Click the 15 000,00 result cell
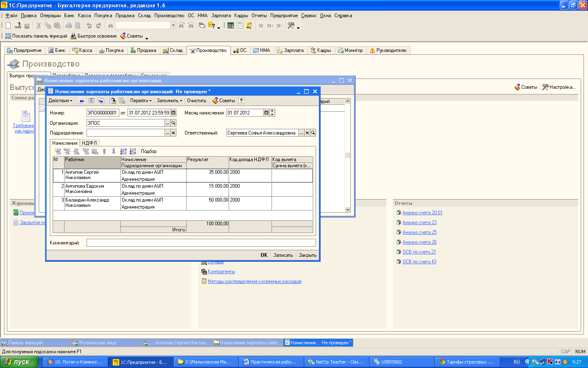 pyautogui.click(x=207, y=189)
